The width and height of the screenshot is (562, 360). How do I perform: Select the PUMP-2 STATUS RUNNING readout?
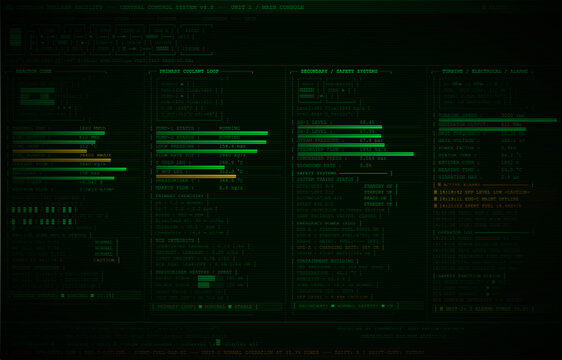click(198, 137)
